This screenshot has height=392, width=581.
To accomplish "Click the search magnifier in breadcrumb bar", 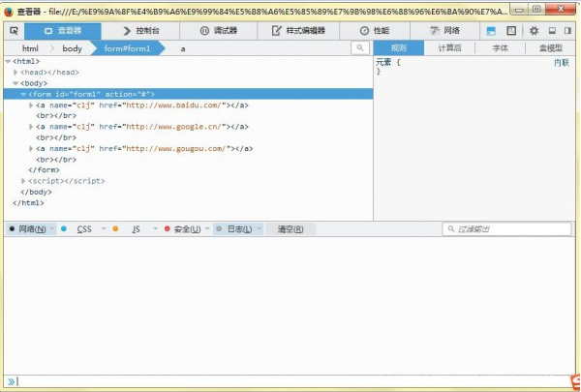I will 360,47.
